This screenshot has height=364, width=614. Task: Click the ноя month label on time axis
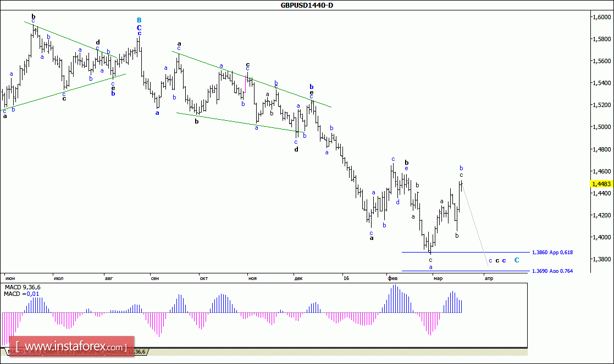[252, 278]
